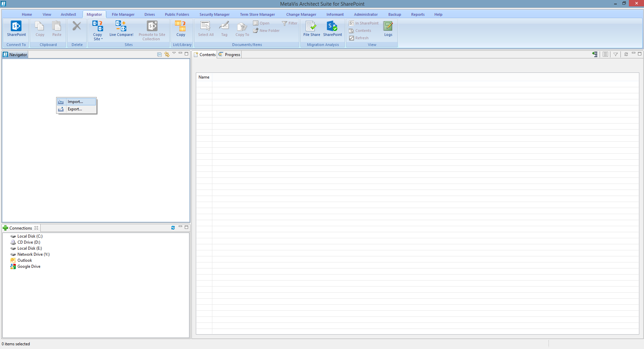Toggle column view in Contents panel

point(605,54)
